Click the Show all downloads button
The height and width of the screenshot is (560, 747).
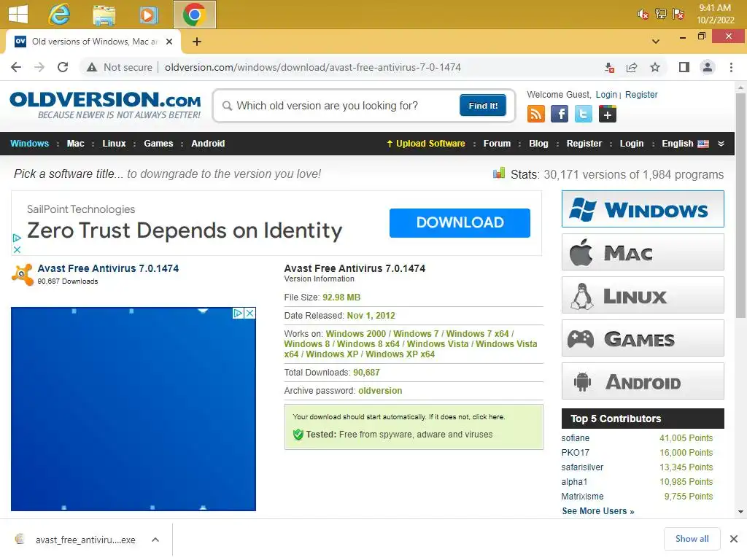pos(692,539)
